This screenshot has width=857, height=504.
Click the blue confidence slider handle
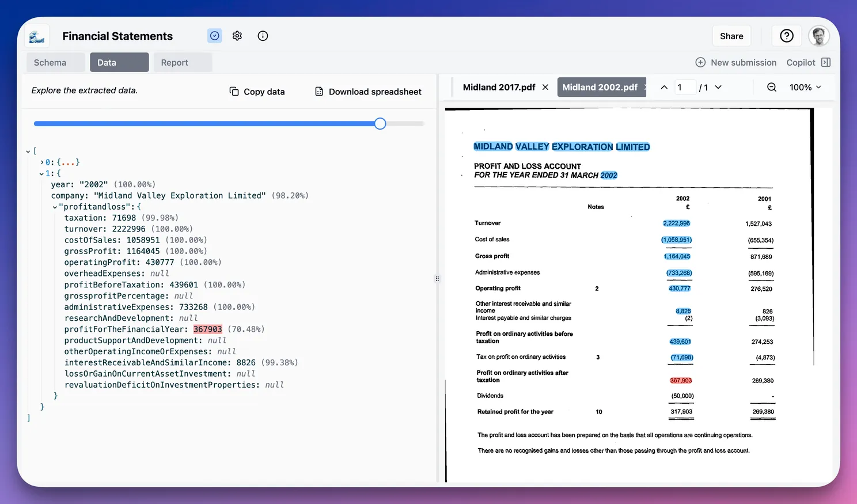(x=380, y=124)
